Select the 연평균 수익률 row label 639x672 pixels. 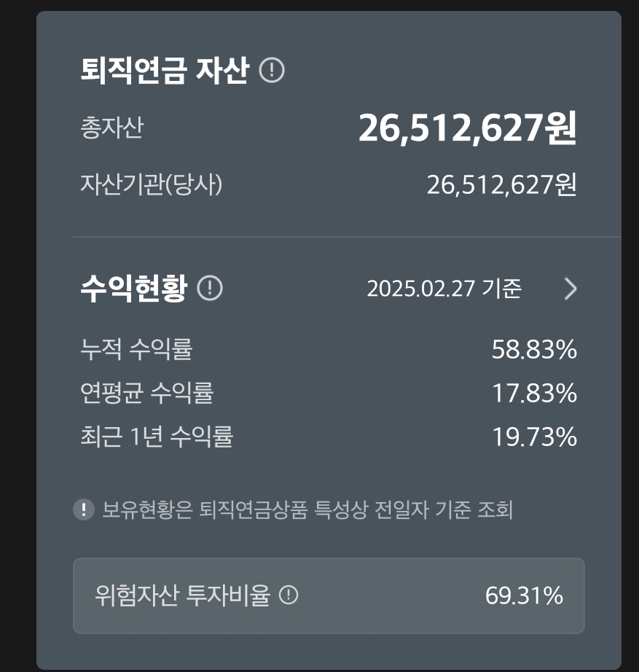pyautogui.click(x=146, y=394)
